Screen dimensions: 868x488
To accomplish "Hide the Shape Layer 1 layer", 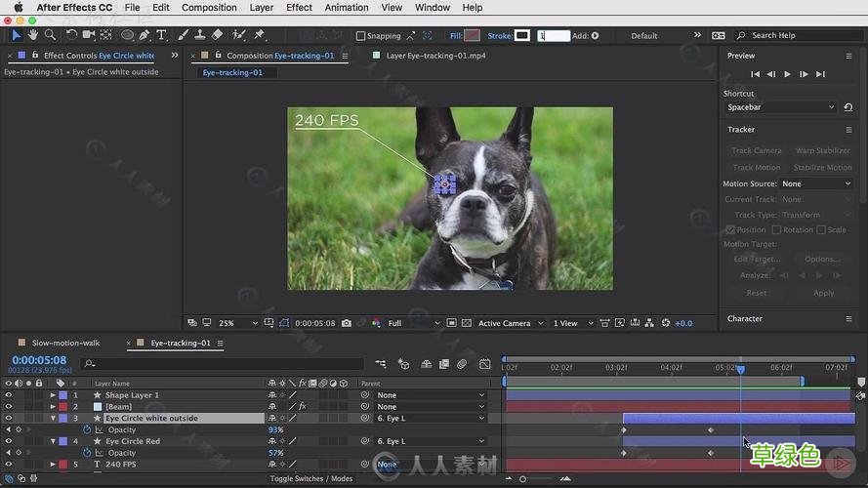I will [9, 395].
